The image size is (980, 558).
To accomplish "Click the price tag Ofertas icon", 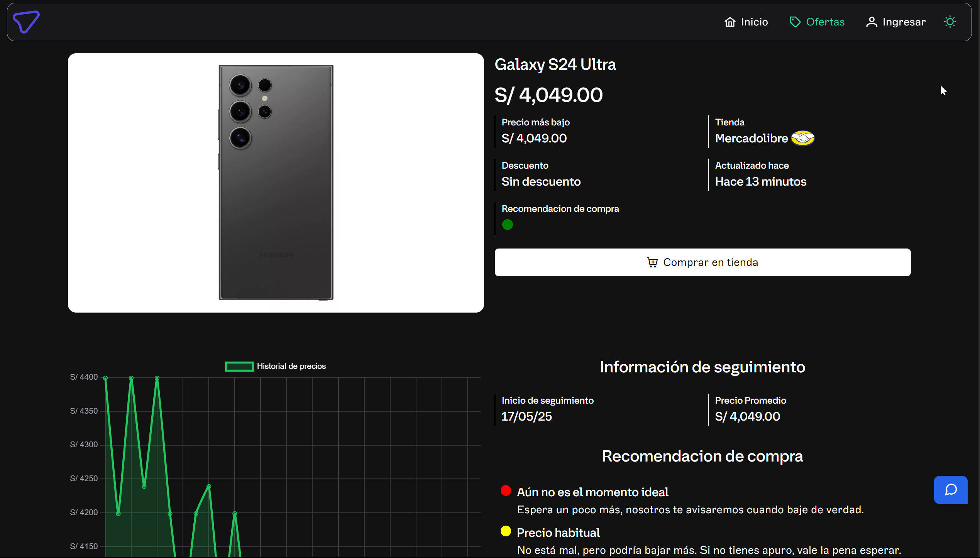I will coord(795,22).
